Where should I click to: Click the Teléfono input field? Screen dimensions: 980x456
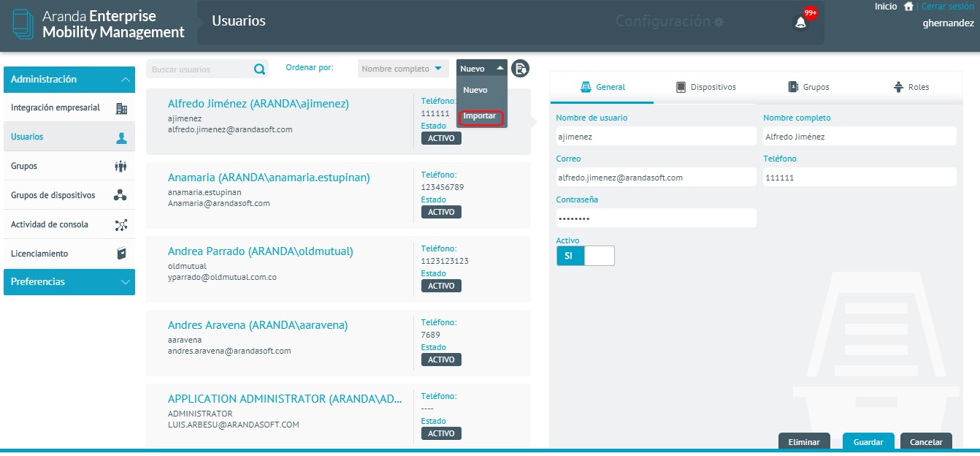click(860, 177)
